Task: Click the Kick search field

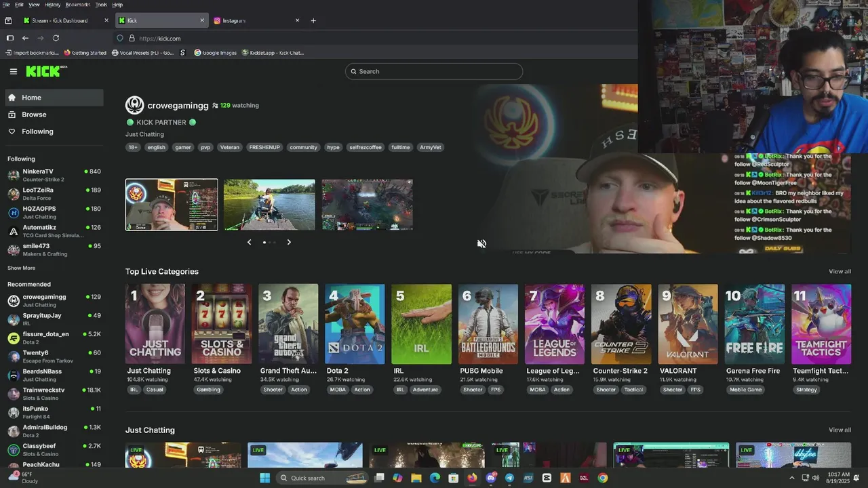Action: [x=434, y=71]
